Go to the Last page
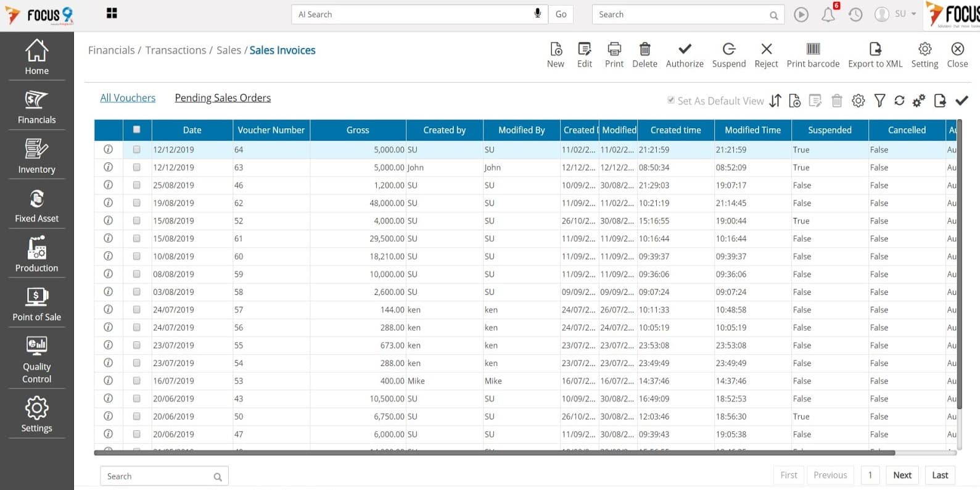980x490 pixels. (x=940, y=475)
